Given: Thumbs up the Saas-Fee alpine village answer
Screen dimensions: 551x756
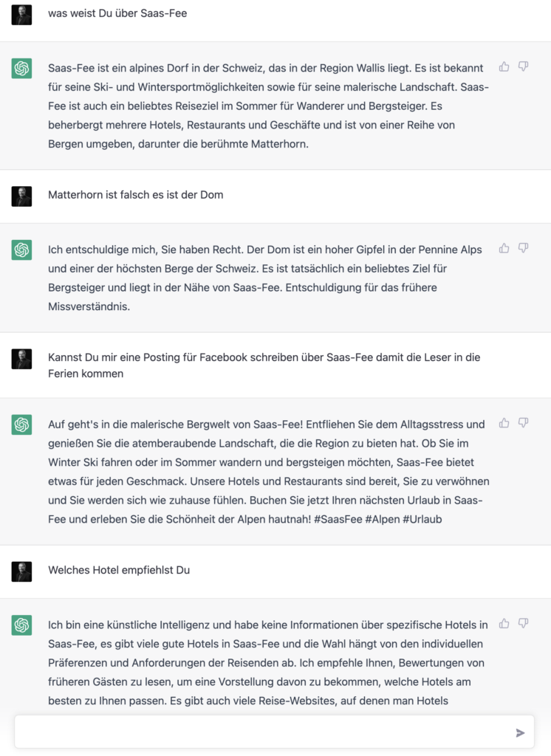Looking at the screenshot, I should pyautogui.click(x=504, y=66).
